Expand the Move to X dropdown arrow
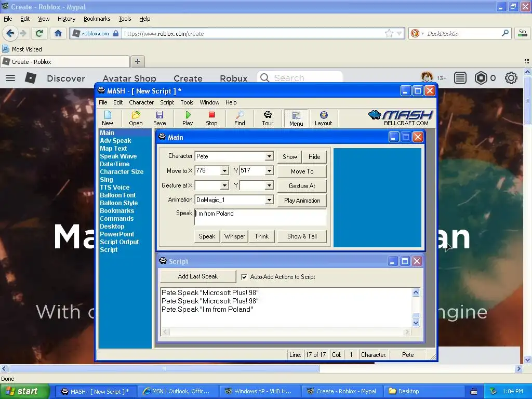Screen dimensions: 532x399 click(x=224, y=170)
